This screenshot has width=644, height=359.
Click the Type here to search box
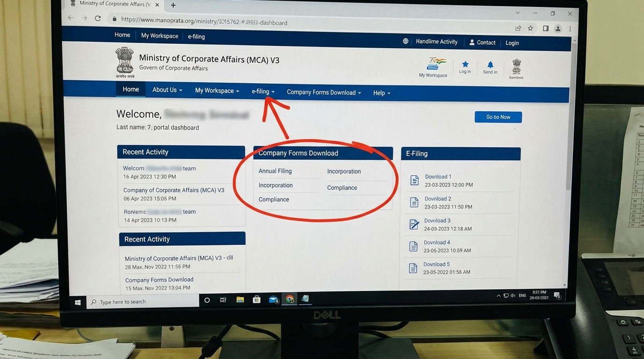point(143,302)
